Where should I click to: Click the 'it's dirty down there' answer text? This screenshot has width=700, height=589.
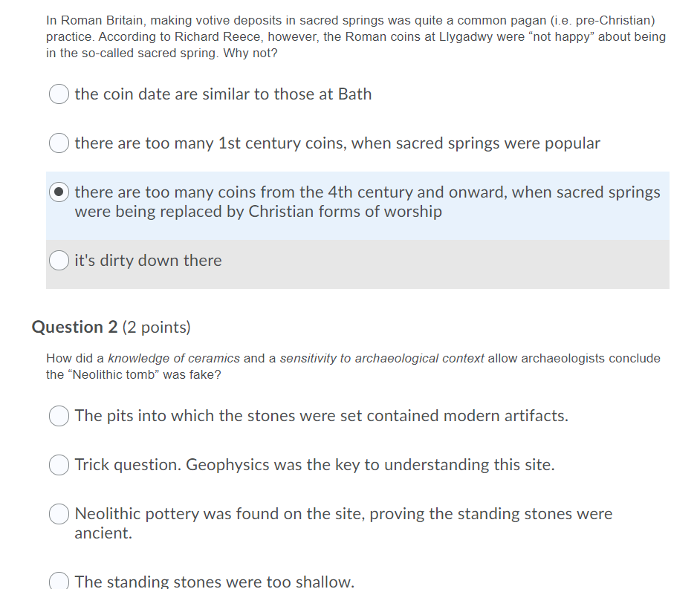[147, 261]
